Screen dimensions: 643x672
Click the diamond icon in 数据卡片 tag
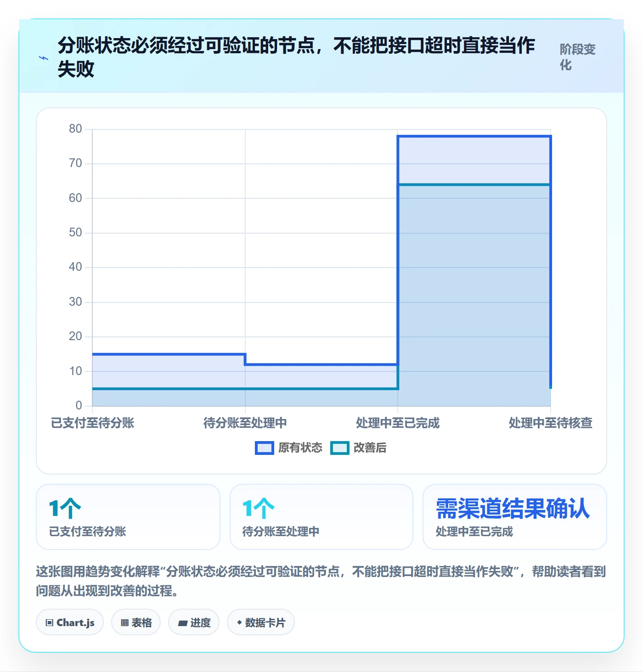click(239, 622)
